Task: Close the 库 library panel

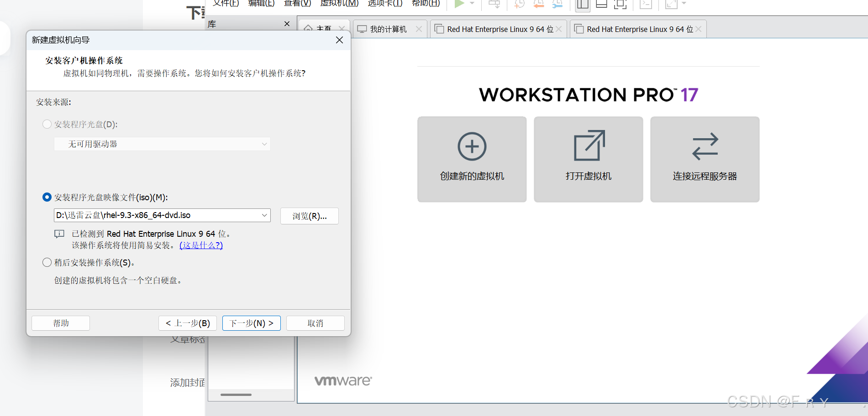Action: 287,24
